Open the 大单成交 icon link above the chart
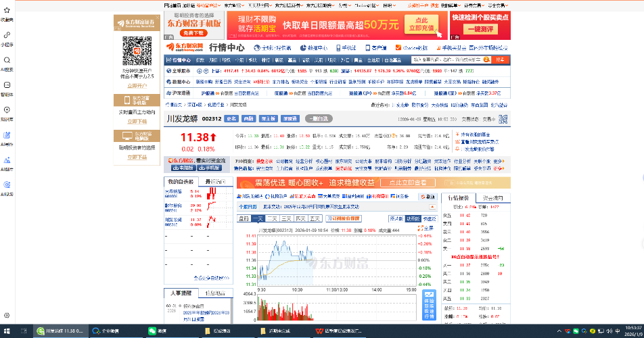The image size is (644, 338). 329,197
